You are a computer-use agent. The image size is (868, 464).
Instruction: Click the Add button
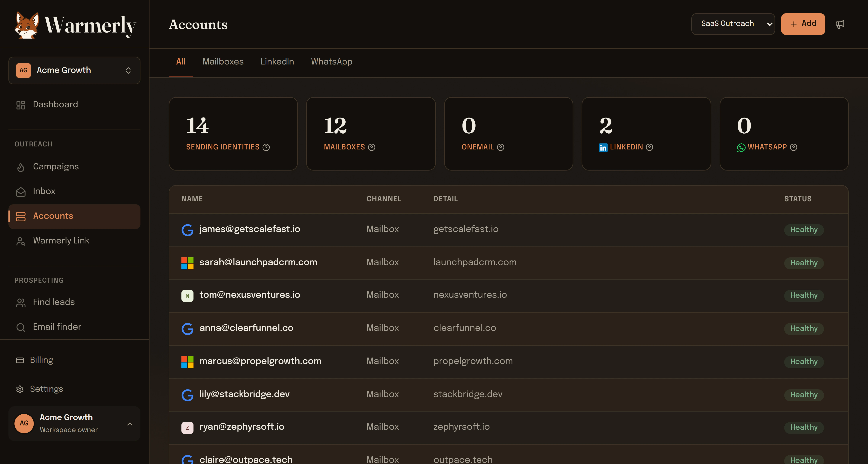pyautogui.click(x=803, y=24)
